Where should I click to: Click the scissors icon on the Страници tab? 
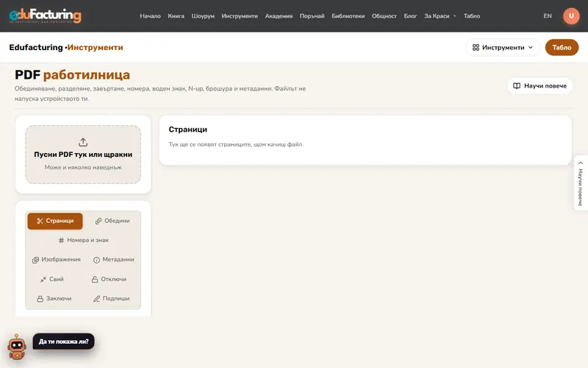(x=40, y=221)
